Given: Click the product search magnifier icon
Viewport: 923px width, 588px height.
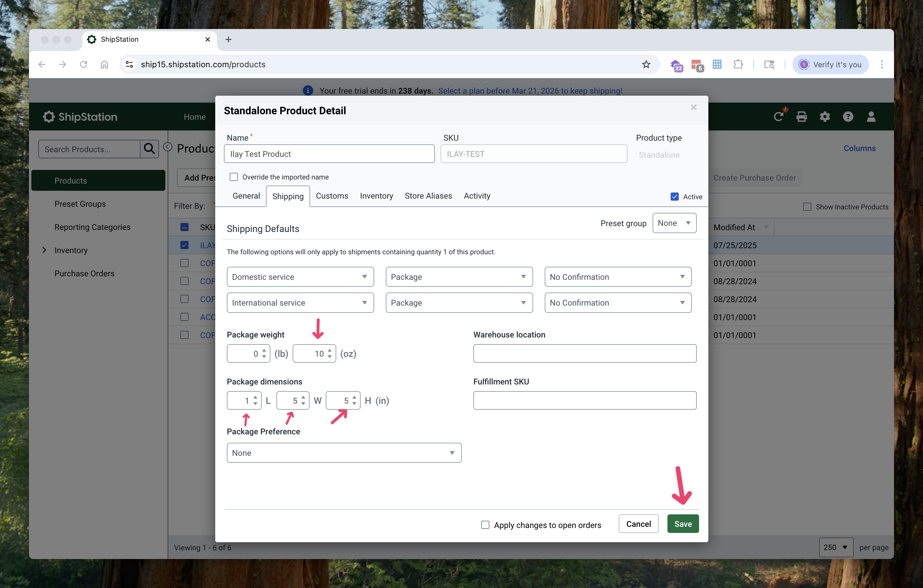Looking at the screenshot, I should point(149,149).
